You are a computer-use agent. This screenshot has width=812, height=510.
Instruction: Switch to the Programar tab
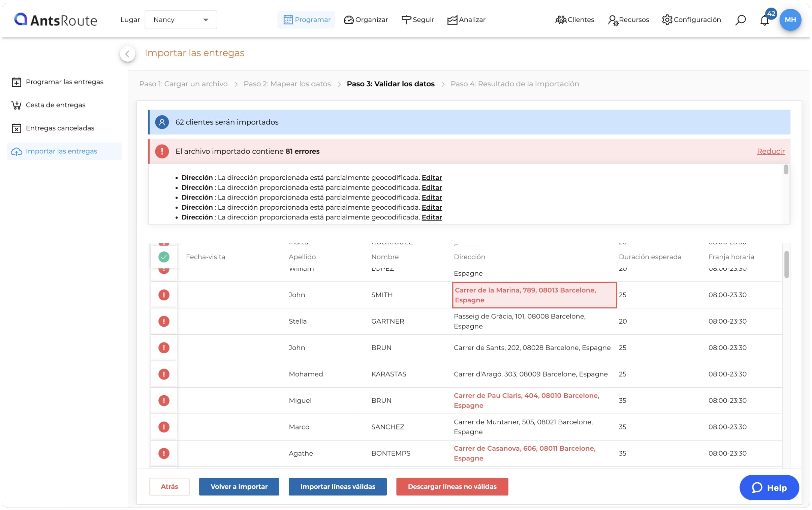306,20
